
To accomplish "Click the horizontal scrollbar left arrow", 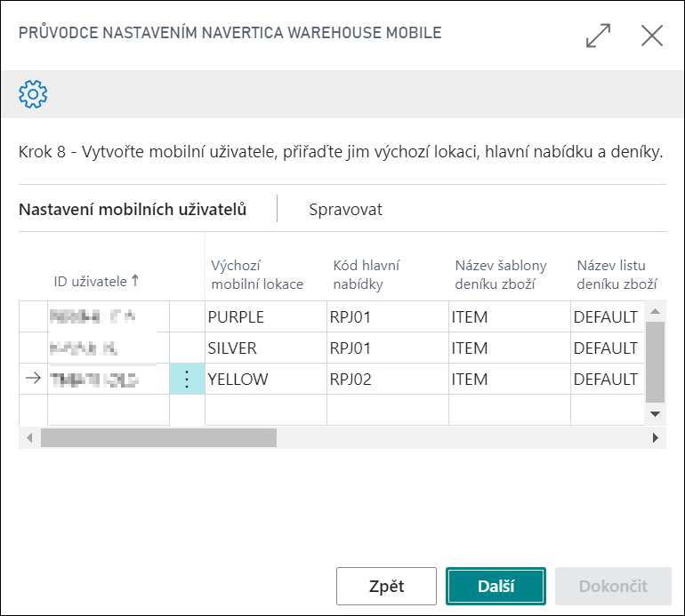I will tap(29, 437).
